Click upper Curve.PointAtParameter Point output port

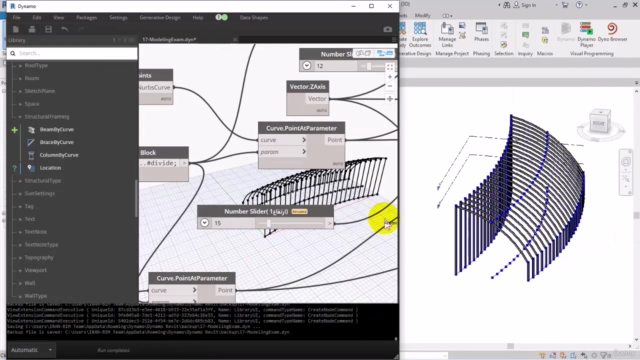[335, 140]
